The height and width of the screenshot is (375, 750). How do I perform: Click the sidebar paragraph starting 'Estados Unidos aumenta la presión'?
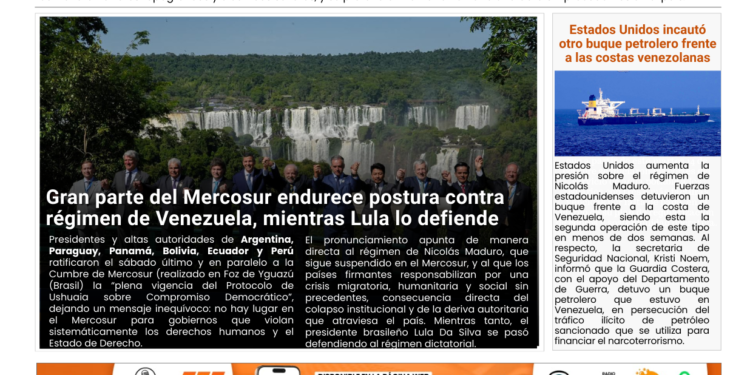[x=632, y=253]
